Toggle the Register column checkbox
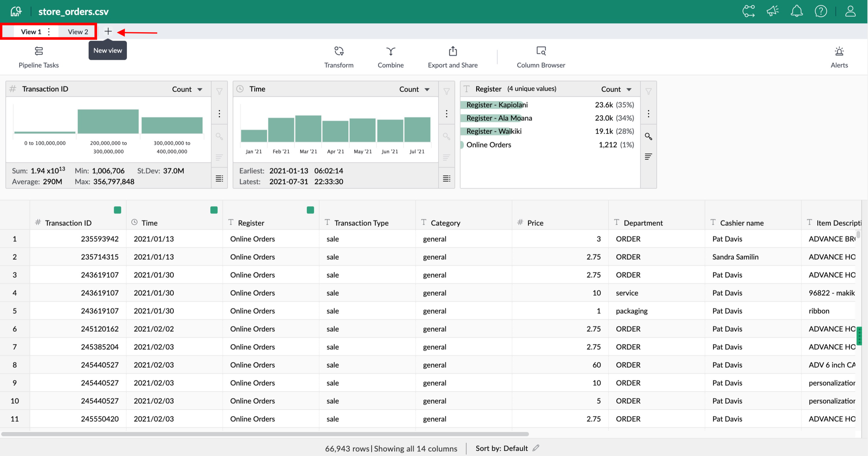 310,209
